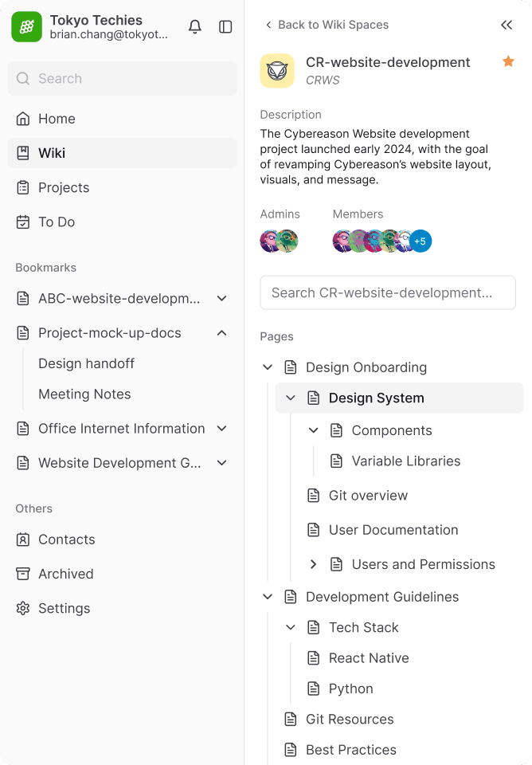Expand ABC-website-development bookmark chevron
Viewport: 532px width, 765px height.
coord(222,298)
